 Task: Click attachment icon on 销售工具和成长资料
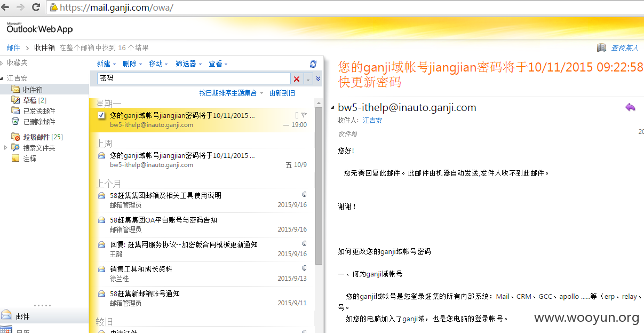pos(304,268)
